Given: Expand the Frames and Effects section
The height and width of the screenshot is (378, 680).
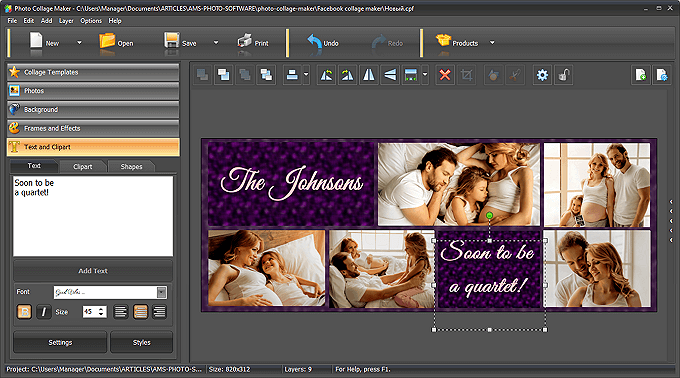Looking at the screenshot, I should [x=93, y=128].
